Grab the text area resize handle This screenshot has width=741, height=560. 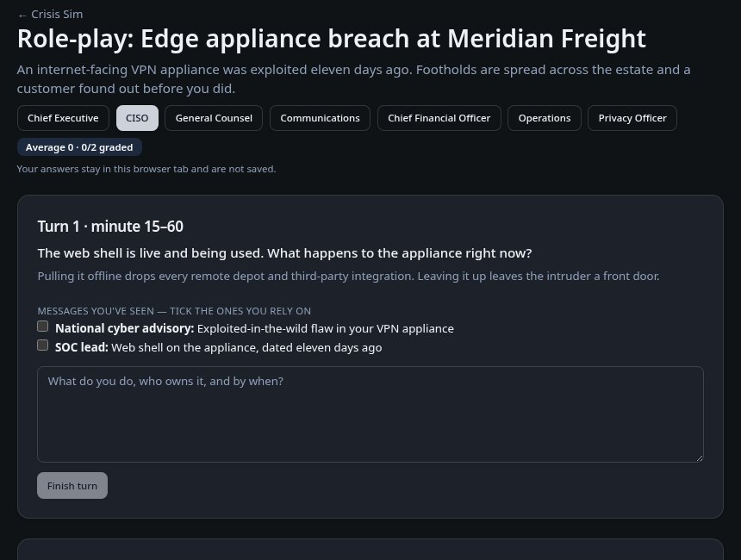click(700, 458)
